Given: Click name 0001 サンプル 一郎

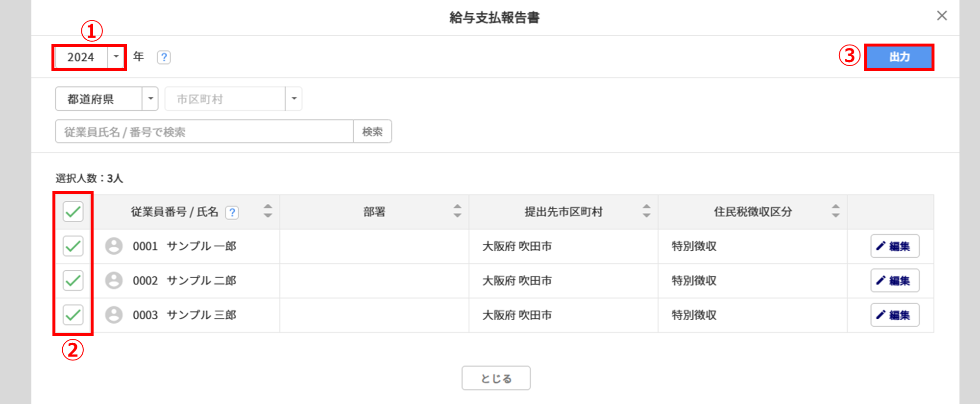Looking at the screenshot, I should (185, 246).
